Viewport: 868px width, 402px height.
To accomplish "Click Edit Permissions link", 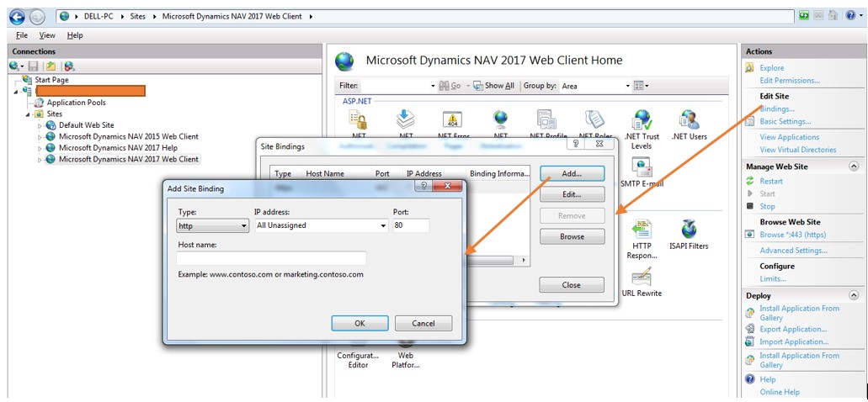I will (x=790, y=81).
